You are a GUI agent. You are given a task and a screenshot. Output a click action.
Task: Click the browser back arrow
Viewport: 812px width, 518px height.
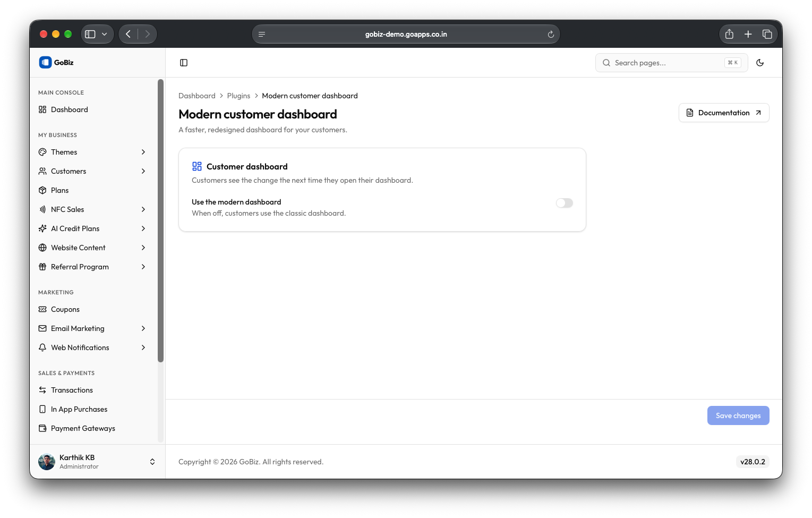point(128,34)
